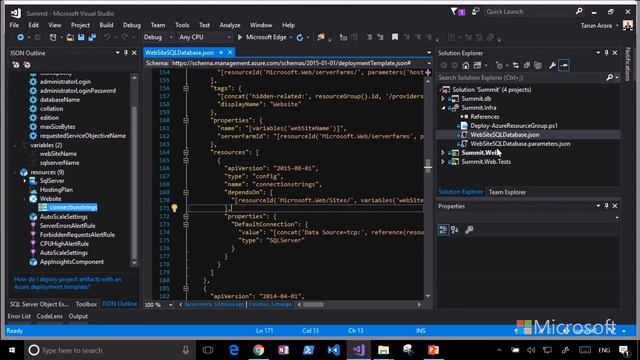Open the Build menu
Screen dimensions: 640x360
point(106,25)
